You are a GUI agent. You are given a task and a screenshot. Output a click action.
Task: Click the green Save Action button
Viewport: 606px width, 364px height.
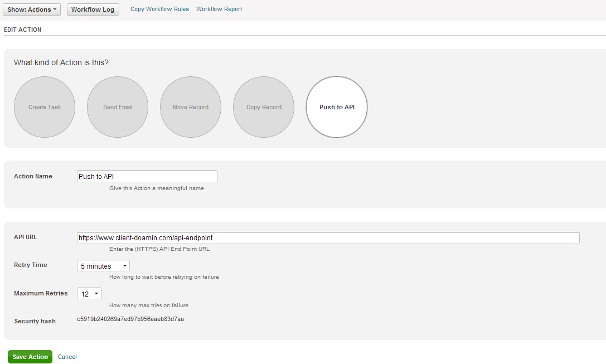click(30, 357)
